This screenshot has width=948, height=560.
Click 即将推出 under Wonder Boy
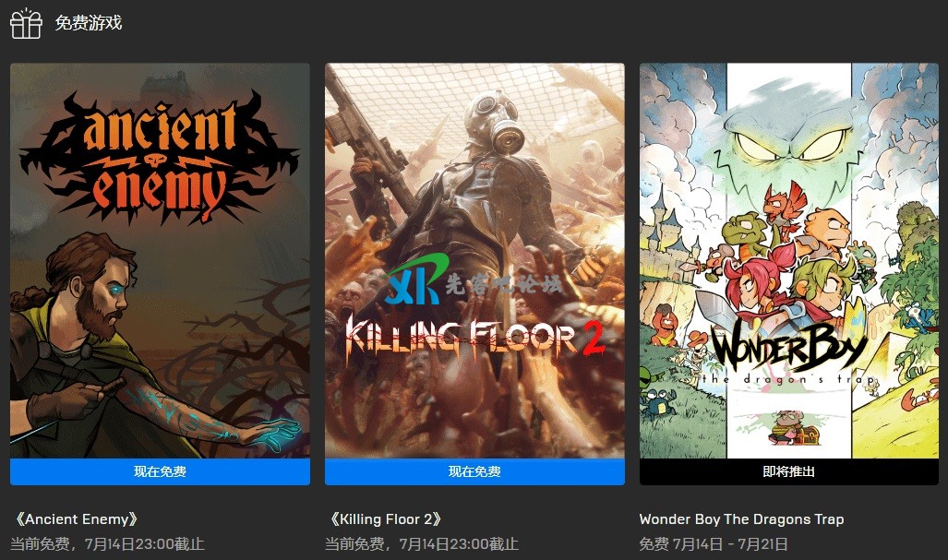coord(789,471)
